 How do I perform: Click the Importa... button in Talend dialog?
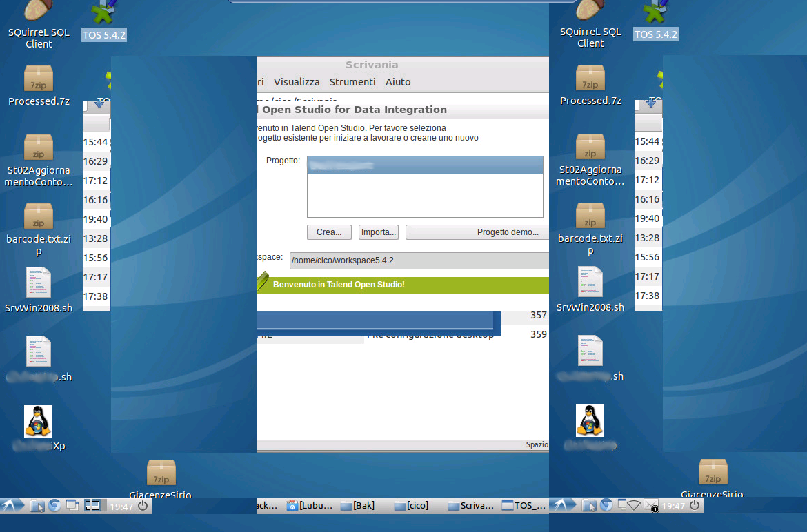(378, 232)
